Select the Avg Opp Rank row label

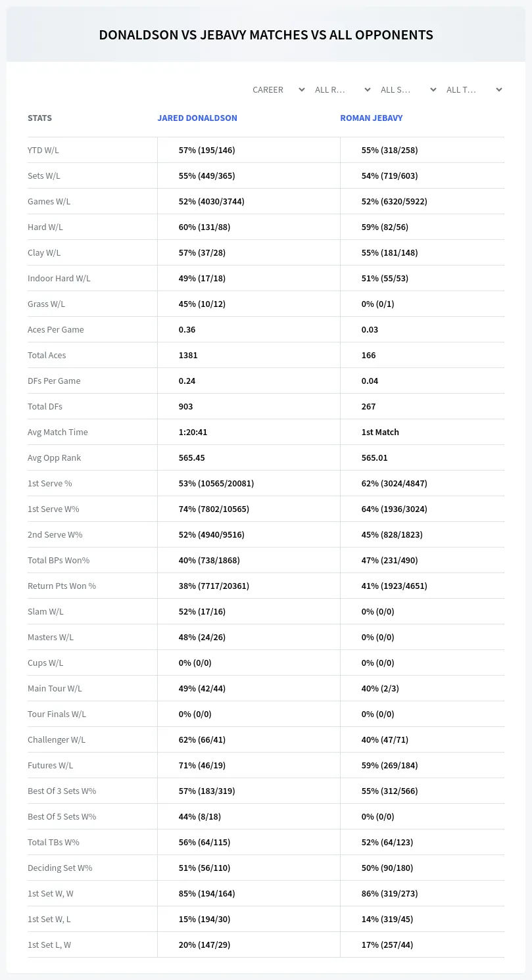point(55,457)
